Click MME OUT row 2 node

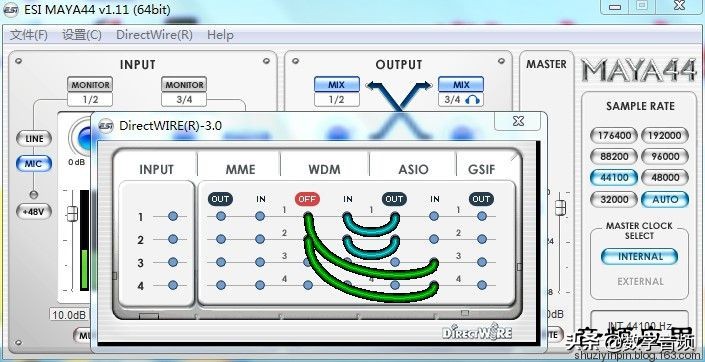[221, 239]
